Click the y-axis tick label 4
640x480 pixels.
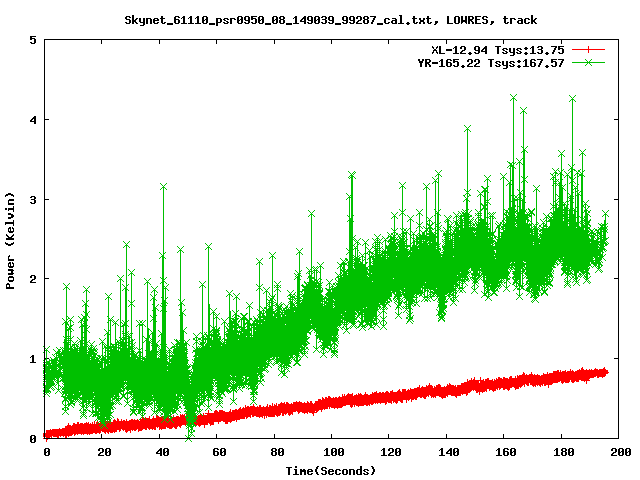click(33, 119)
